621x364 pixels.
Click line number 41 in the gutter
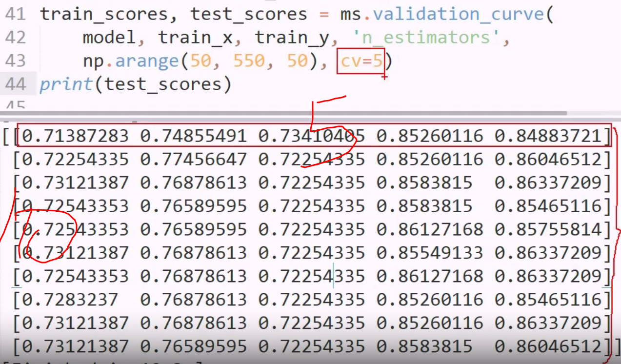[x=15, y=14]
